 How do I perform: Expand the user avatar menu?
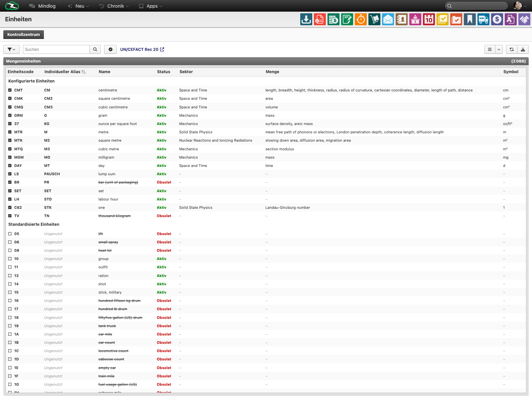coord(520,6)
